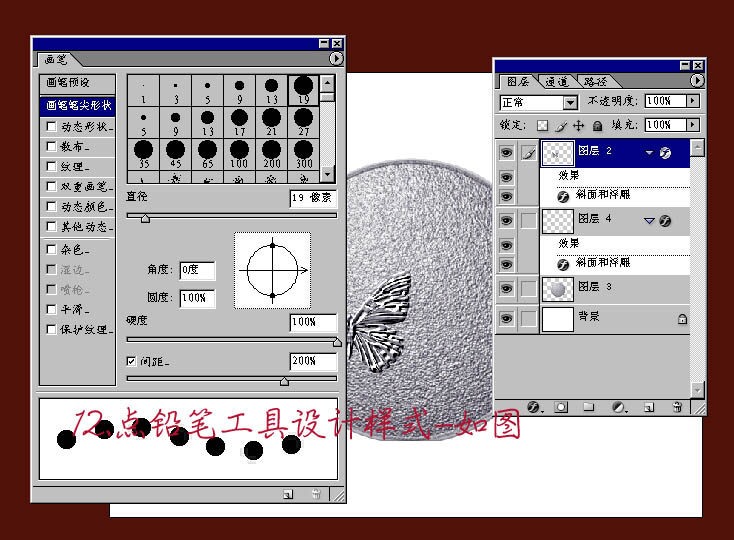Uncheck the 间距 spacing checkbox
Image resolution: width=734 pixels, height=540 pixels.
point(132,361)
